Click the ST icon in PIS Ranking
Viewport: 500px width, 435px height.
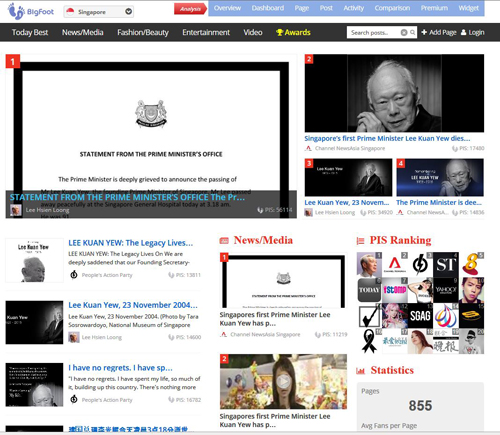tap(446, 265)
